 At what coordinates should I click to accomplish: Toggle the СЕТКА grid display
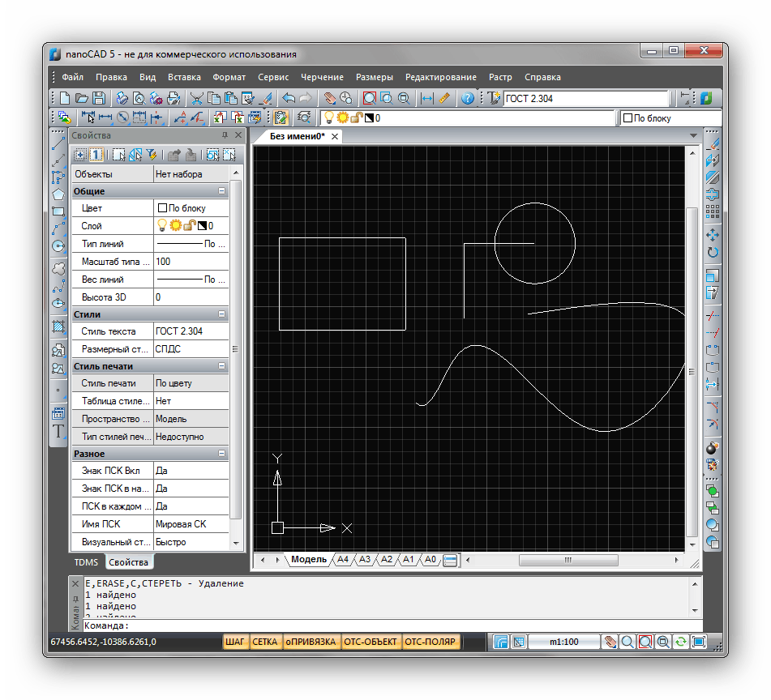click(264, 642)
